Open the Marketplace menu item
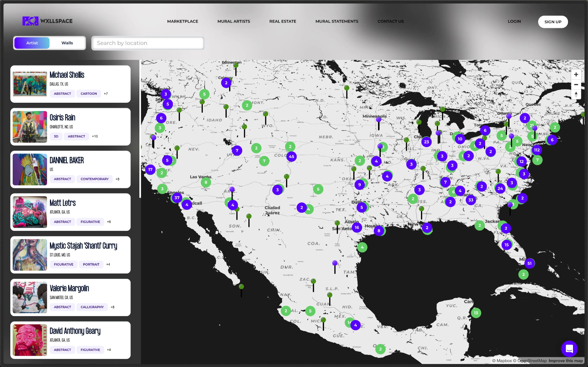The width and height of the screenshot is (588, 367). pyautogui.click(x=183, y=21)
